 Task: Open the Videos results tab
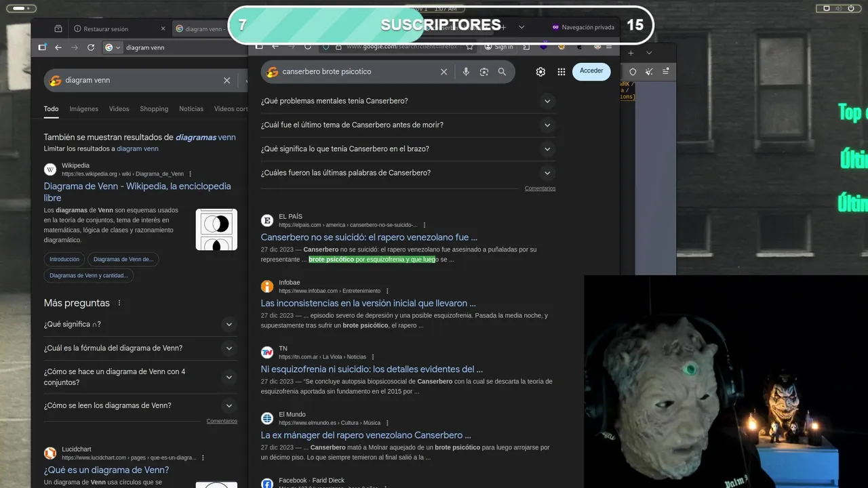[119, 108]
